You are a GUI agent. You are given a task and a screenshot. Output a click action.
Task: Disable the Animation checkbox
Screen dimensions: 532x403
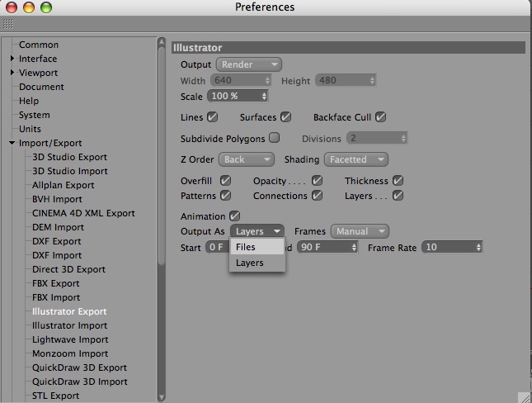point(234,216)
